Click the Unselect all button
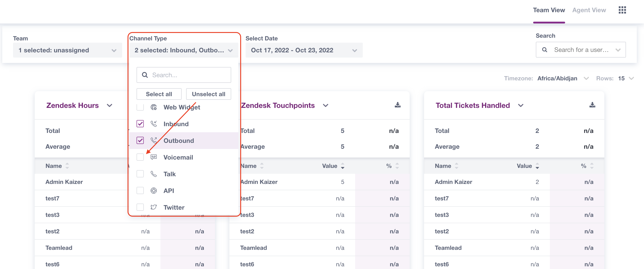644x269 pixels. (208, 94)
